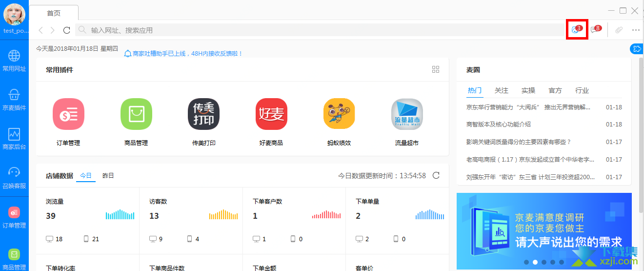Select the second banner carousel dot
The width and height of the screenshot is (644, 271).
click(x=535, y=262)
